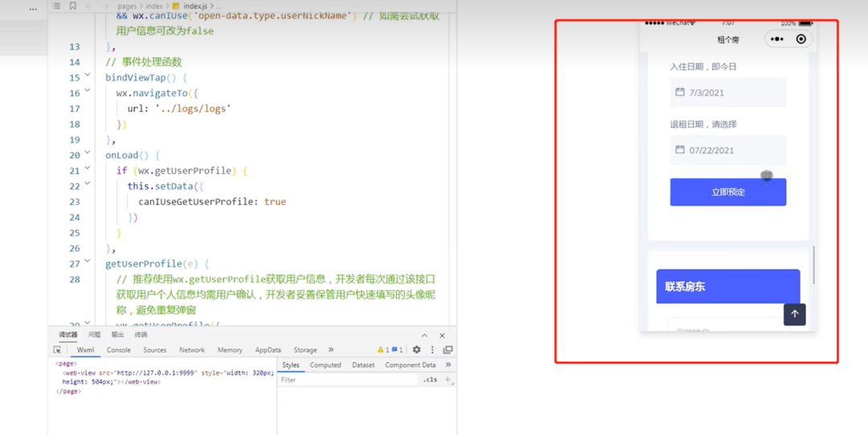Open the Sources tab
Image resolution: width=868 pixels, height=435 pixels.
click(154, 350)
